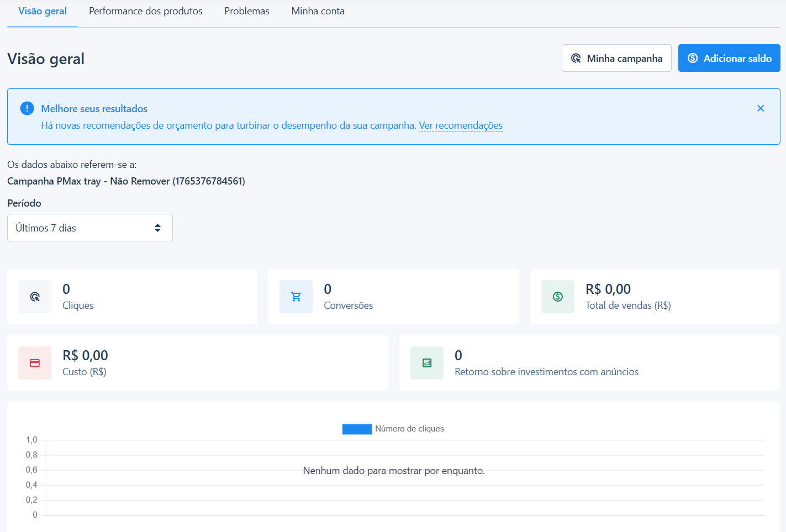The height and width of the screenshot is (532, 786).
Task: Dismiss the Melhore seus resultados banner
Action: [x=761, y=108]
